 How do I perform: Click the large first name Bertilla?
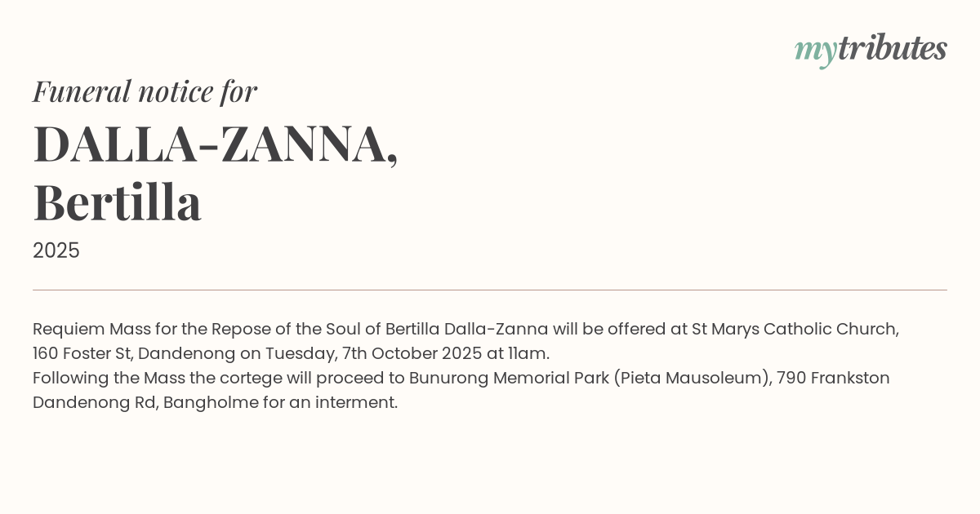point(118,202)
